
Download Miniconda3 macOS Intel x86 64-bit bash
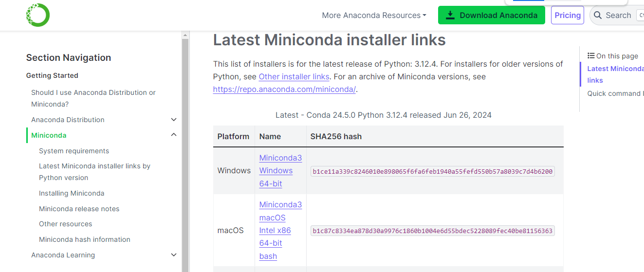click(280, 230)
